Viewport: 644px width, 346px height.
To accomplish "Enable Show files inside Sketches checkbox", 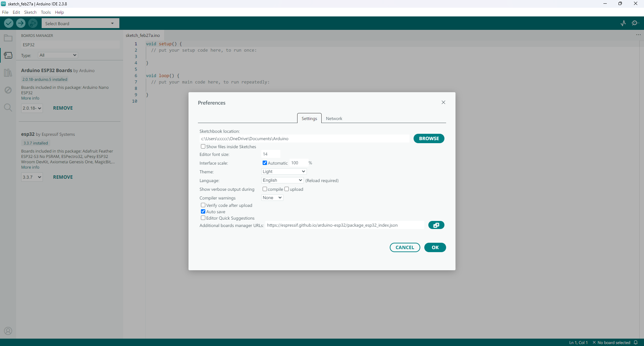I will click(203, 147).
